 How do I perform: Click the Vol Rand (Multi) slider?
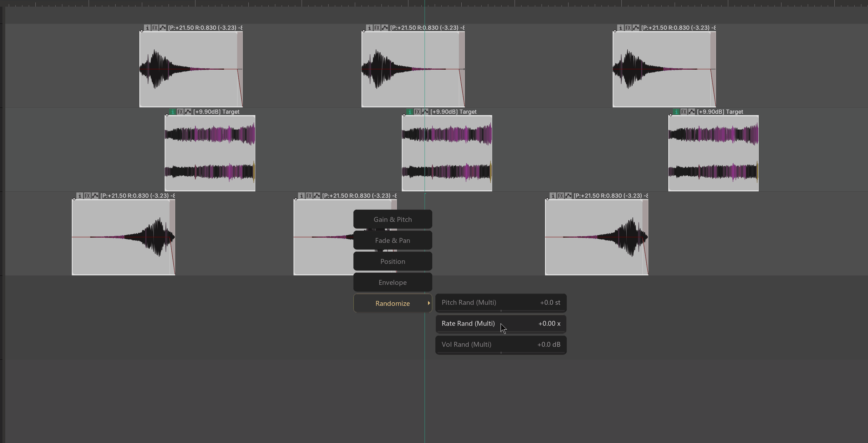pyautogui.click(x=501, y=345)
